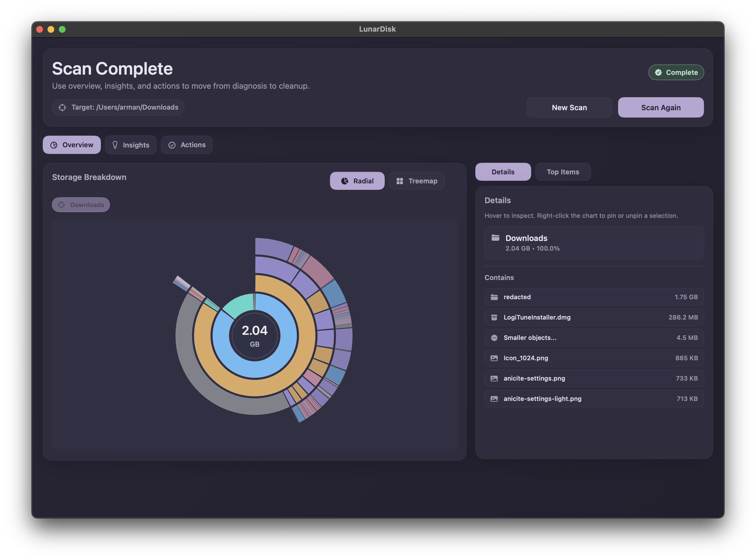Open the Top Items tab

[563, 172]
